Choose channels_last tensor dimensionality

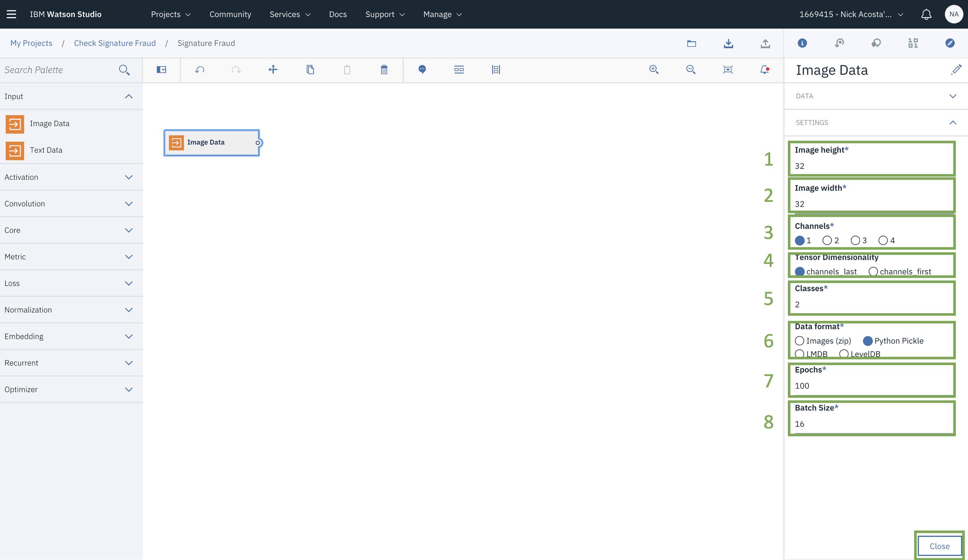click(x=800, y=272)
